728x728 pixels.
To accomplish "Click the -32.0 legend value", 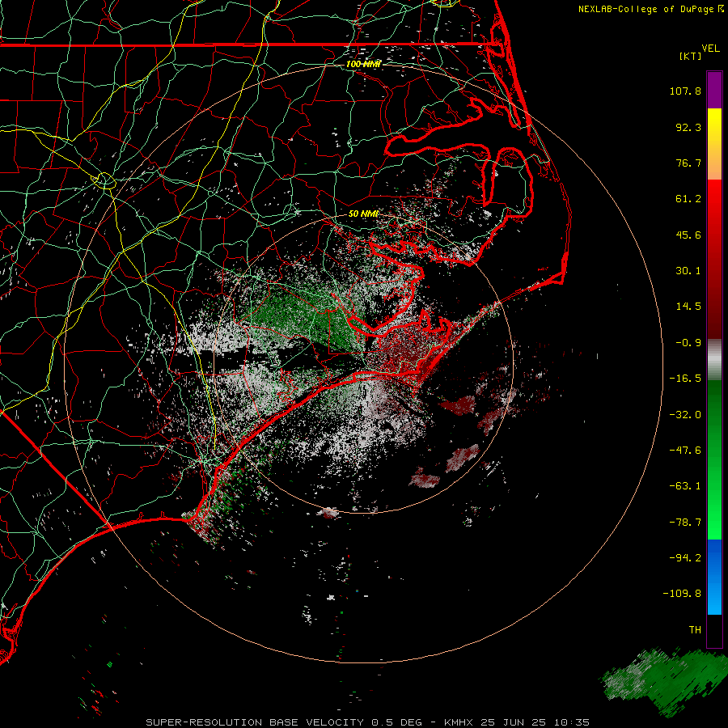I will 685,415.
